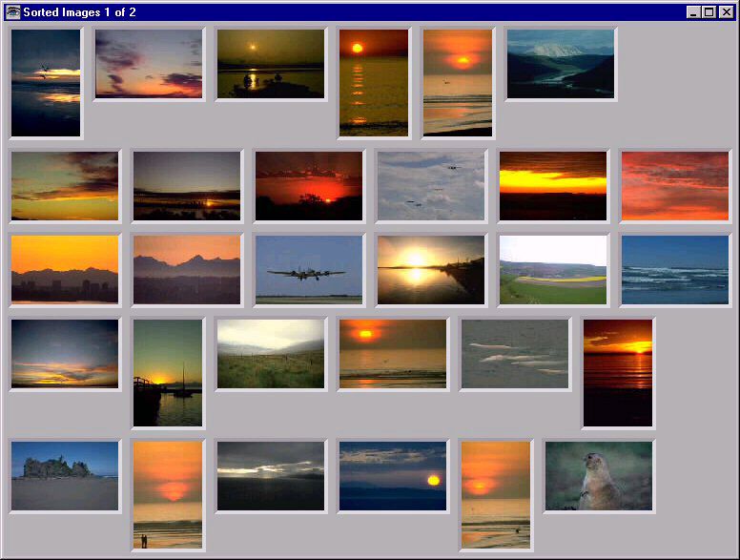Select the green-yellow sky with dark clouds thumbnail
Viewport: 740px width, 560px height.
point(65,186)
